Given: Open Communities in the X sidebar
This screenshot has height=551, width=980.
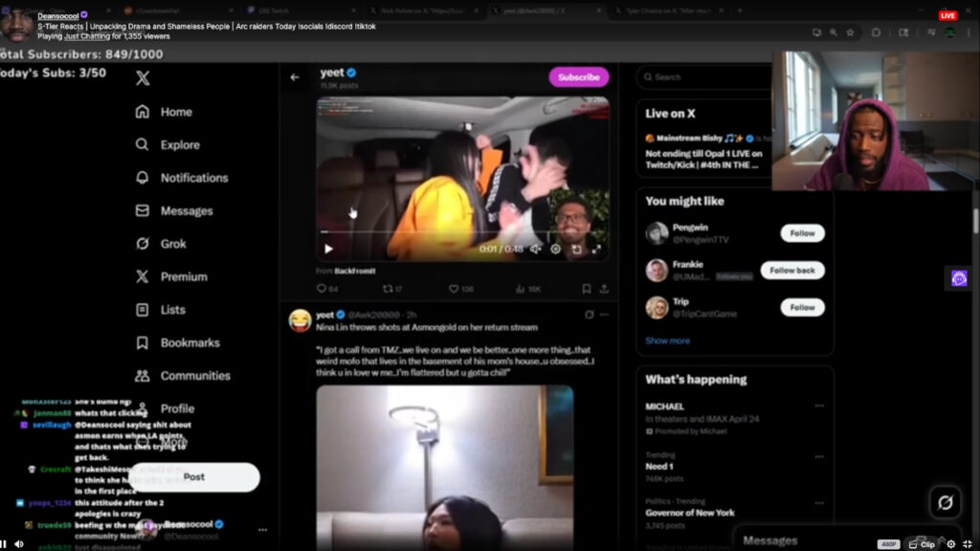Looking at the screenshot, I should [192, 375].
